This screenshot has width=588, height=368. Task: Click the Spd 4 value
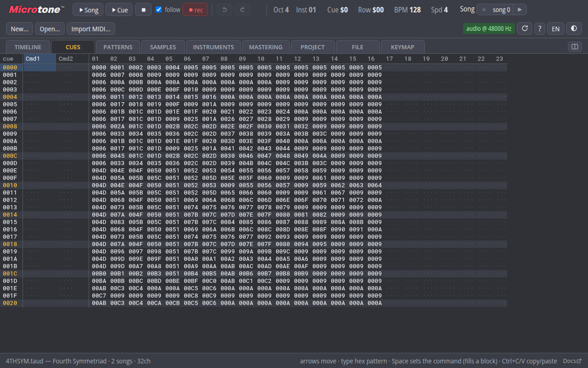coord(440,10)
